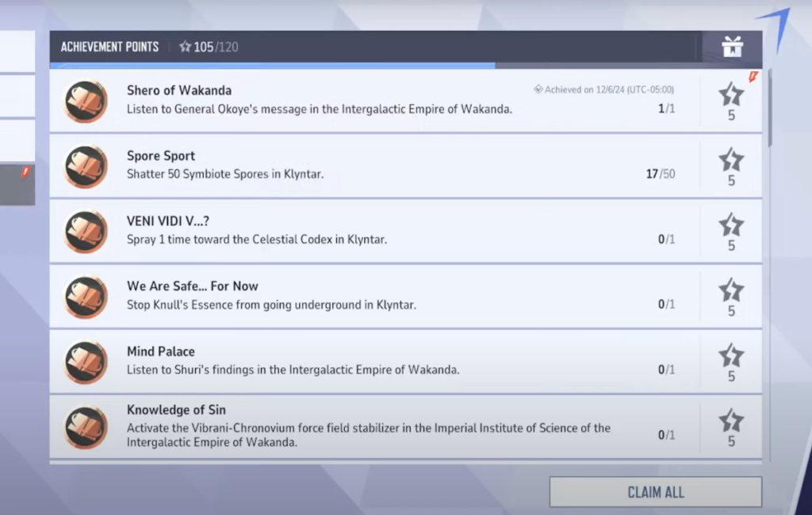Viewport: 812px width, 515px height.
Task: Click the VENI VIDI V...? book badge icon
Action: pos(86,232)
